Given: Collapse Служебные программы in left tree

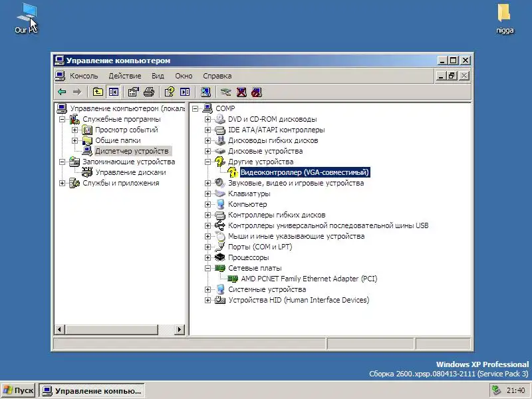Looking at the screenshot, I should point(62,119).
